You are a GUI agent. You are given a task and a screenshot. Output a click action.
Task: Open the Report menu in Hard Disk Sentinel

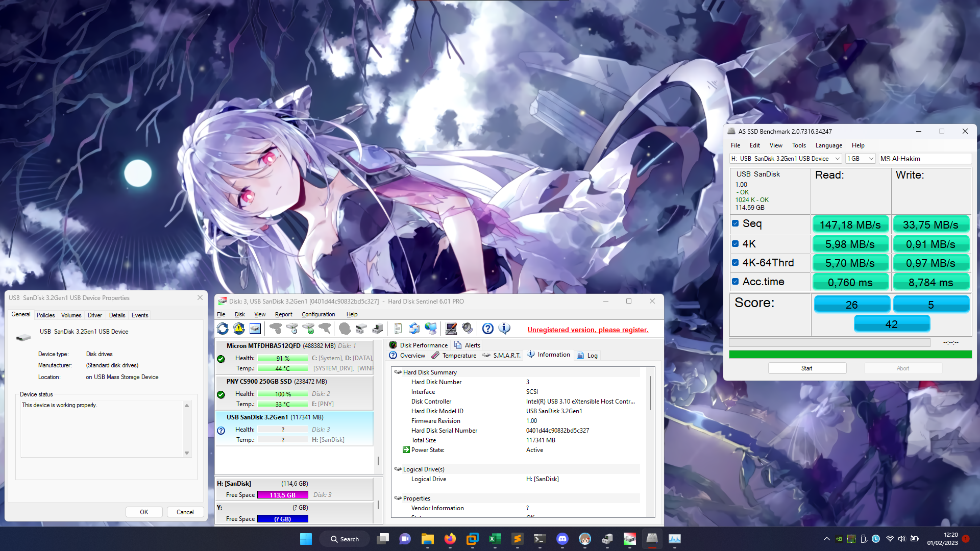[283, 314]
